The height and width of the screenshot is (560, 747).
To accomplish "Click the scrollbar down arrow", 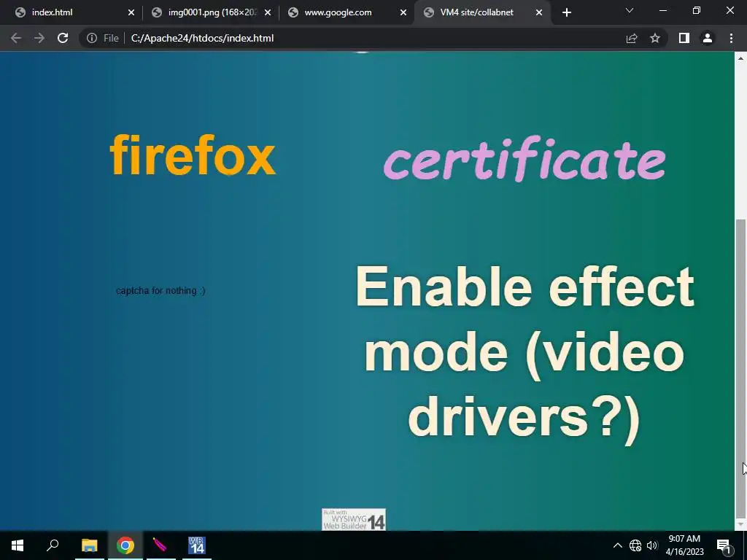I will (x=740, y=525).
